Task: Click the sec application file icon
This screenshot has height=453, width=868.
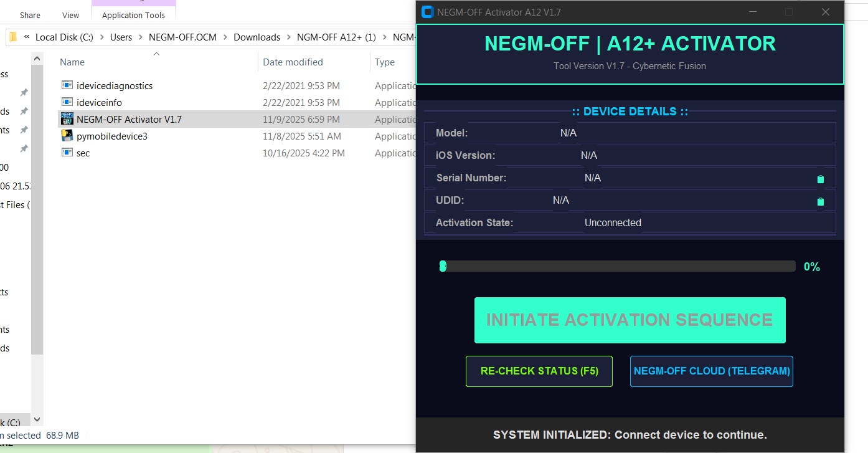Action: pos(67,153)
